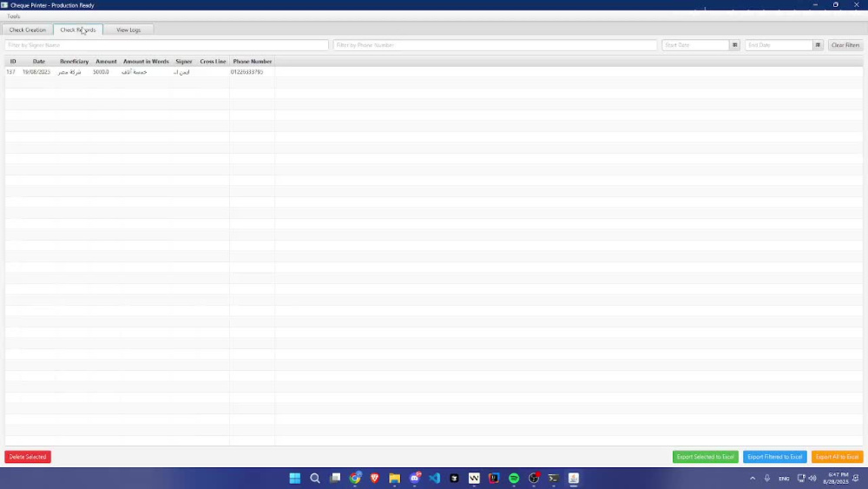
Task: Open Visual Studio Code from the taskbar
Action: point(435,479)
